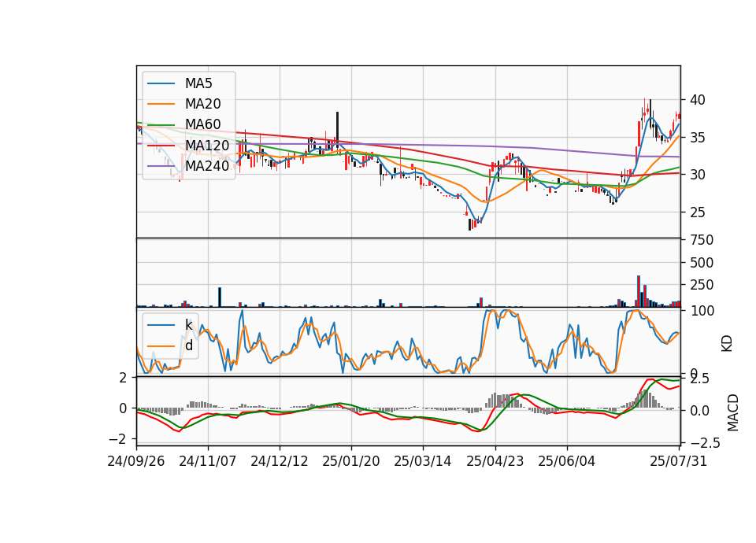Click the tallest volume bar in July

coord(639,291)
